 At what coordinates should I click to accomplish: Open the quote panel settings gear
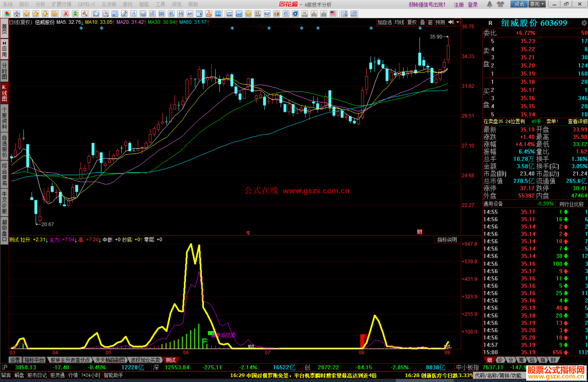pos(584,23)
